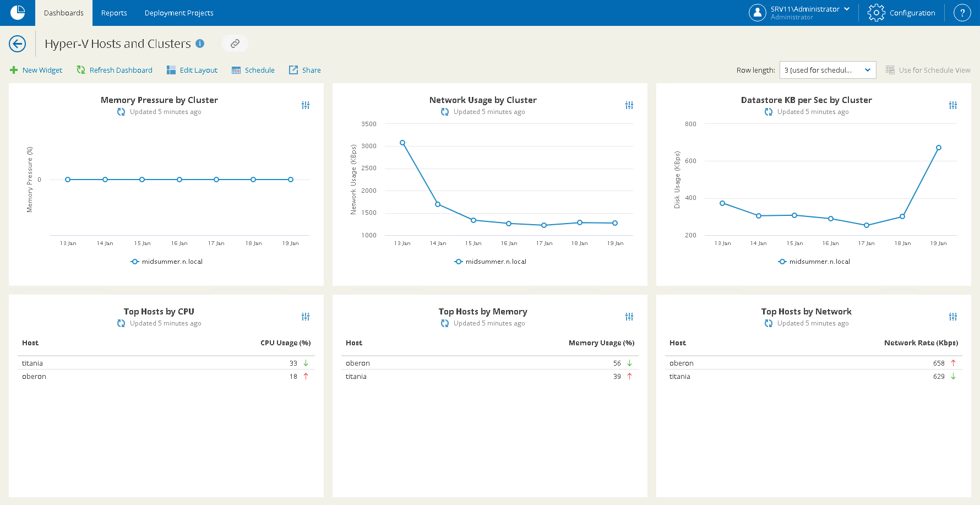Open settings for Top Hosts by CPU widget
This screenshot has height=505, width=980.
coord(306,317)
